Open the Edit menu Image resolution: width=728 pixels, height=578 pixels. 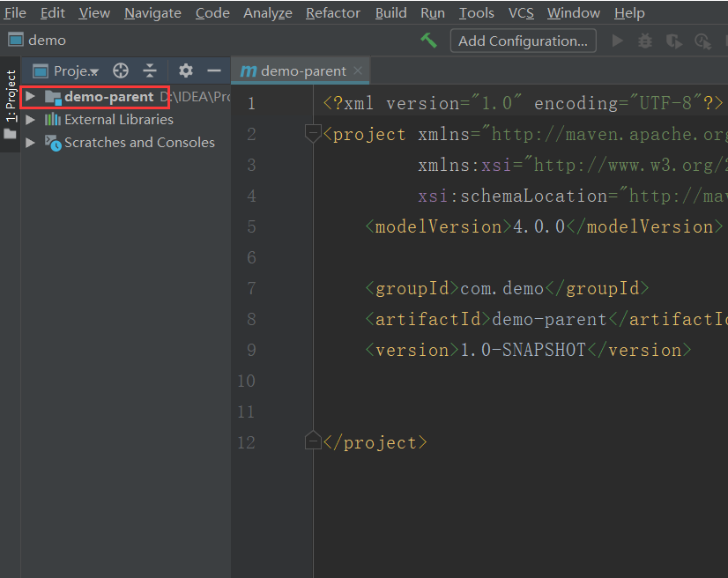(53, 13)
